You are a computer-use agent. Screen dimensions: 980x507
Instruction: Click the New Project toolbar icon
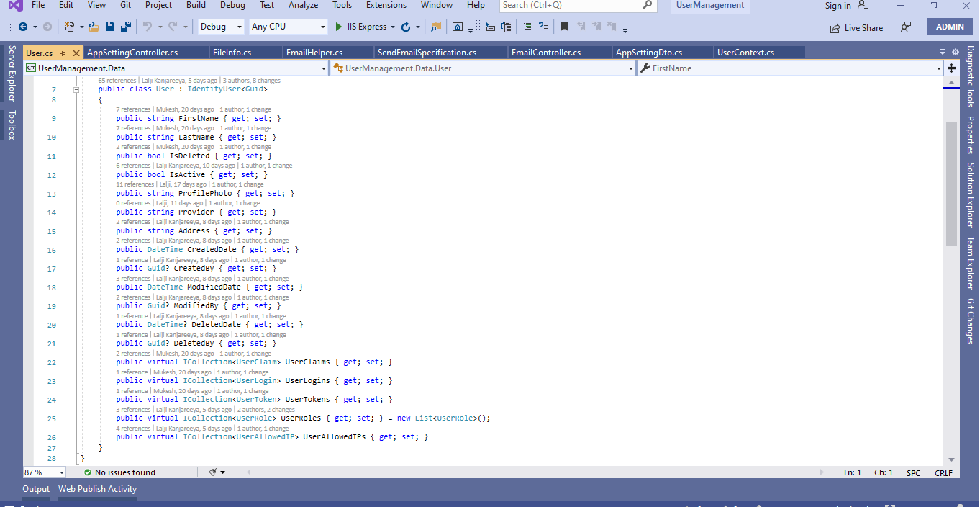pos(69,27)
